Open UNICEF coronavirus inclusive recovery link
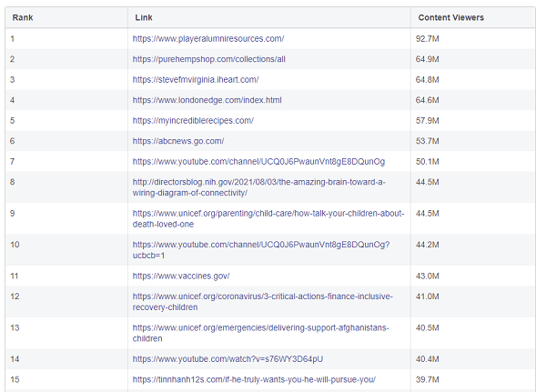This screenshot has height=392, width=546. (261, 301)
